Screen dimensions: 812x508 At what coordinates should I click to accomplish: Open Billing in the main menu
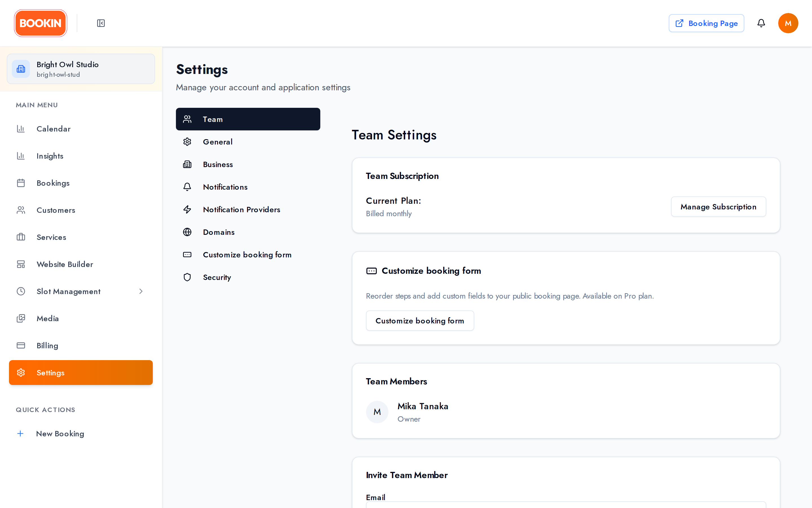[81, 345]
